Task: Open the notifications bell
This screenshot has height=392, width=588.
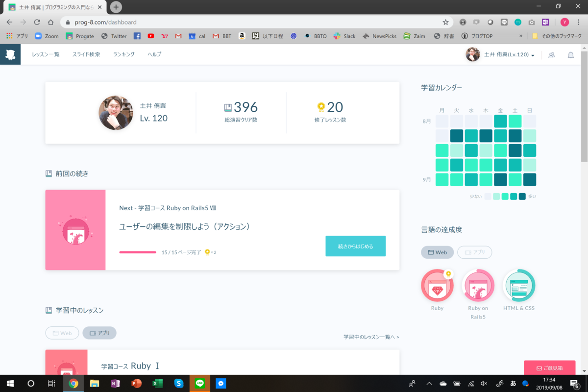Action: pyautogui.click(x=571, y=55)
